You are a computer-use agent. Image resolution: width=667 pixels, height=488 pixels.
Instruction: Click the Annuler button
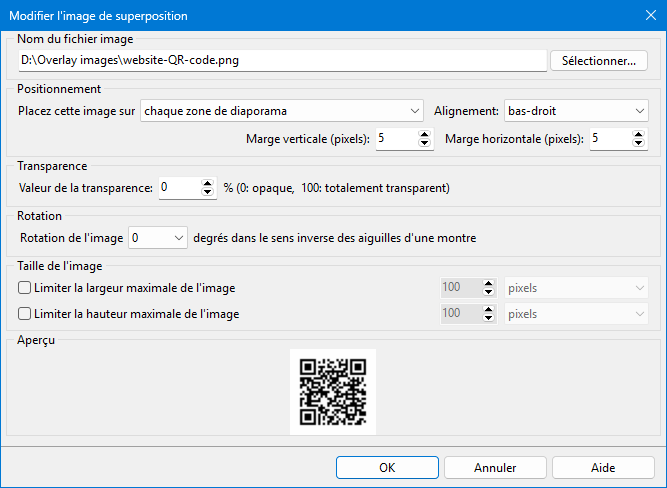point(495,468)
